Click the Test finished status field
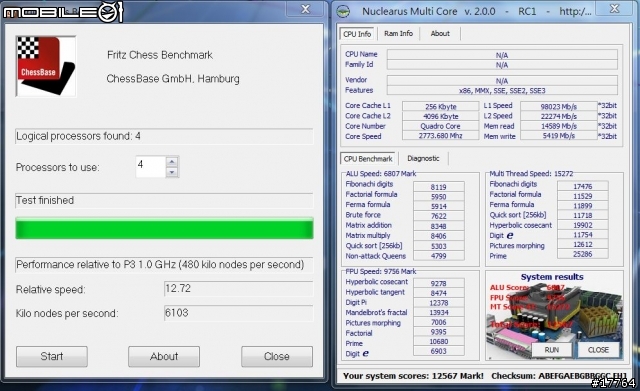This screenshot has width=640, height=391. click(164, 200)
